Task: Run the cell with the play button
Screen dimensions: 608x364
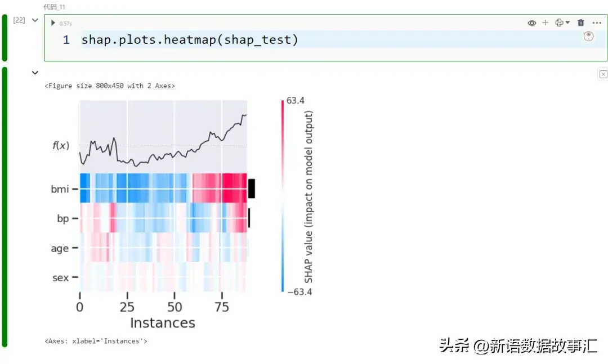Action: coord(53,23)
